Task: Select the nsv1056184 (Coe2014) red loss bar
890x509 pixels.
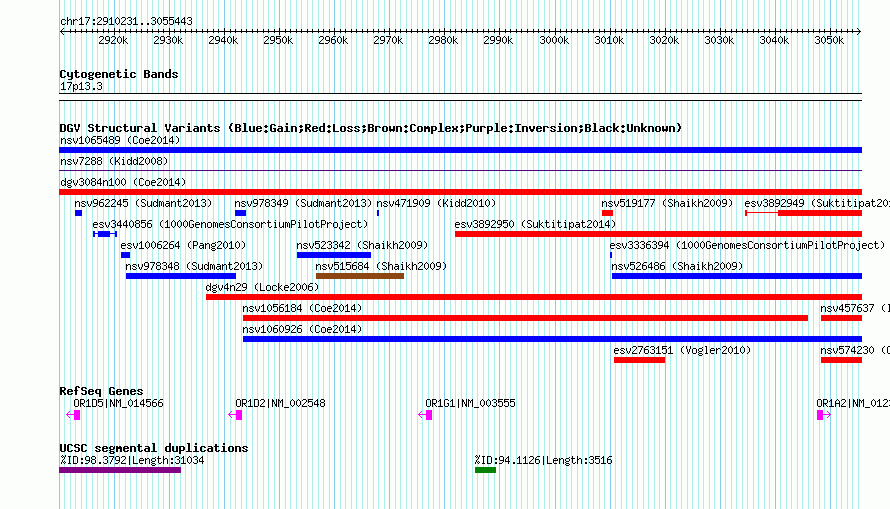Action: point(525,318)
